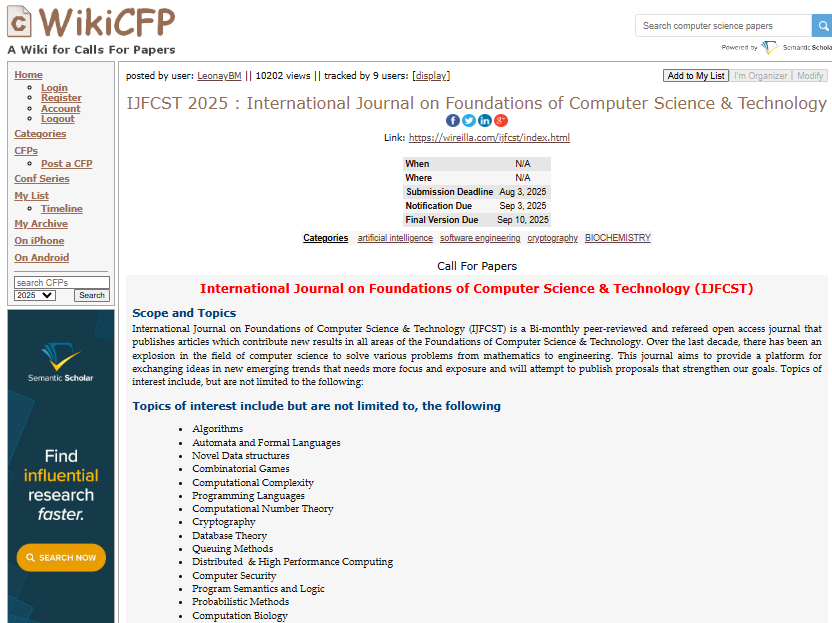Click Novel Data structures item
832x623 pixels.
[240, 456]
